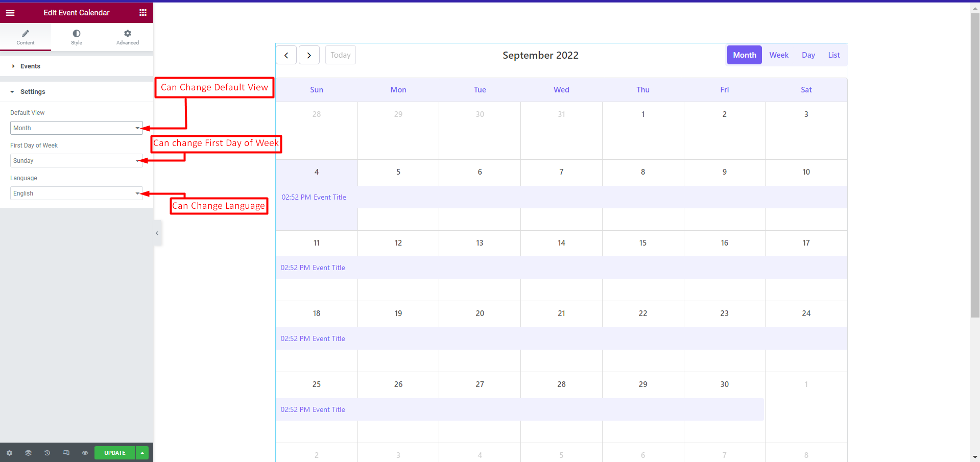This screenshot has height=462, width=980.
Task: Click scrollbar down arrow at bottom
Action: (975, 457)
